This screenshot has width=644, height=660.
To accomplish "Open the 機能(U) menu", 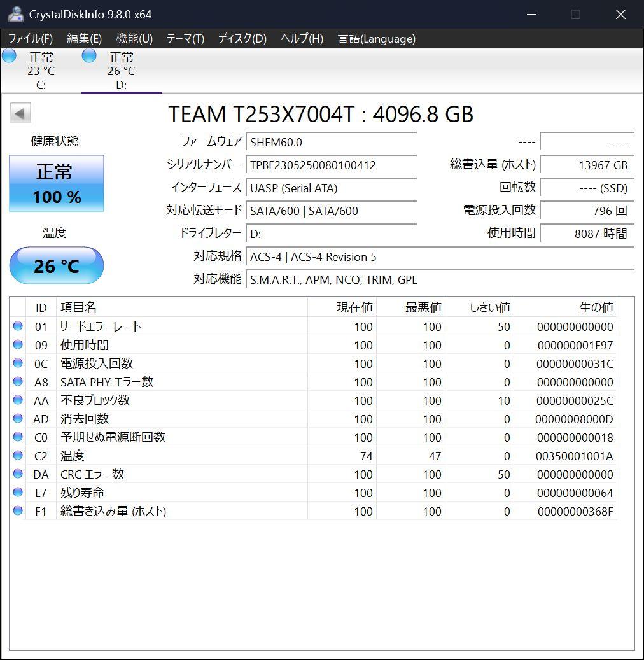I will click(134, 39).
